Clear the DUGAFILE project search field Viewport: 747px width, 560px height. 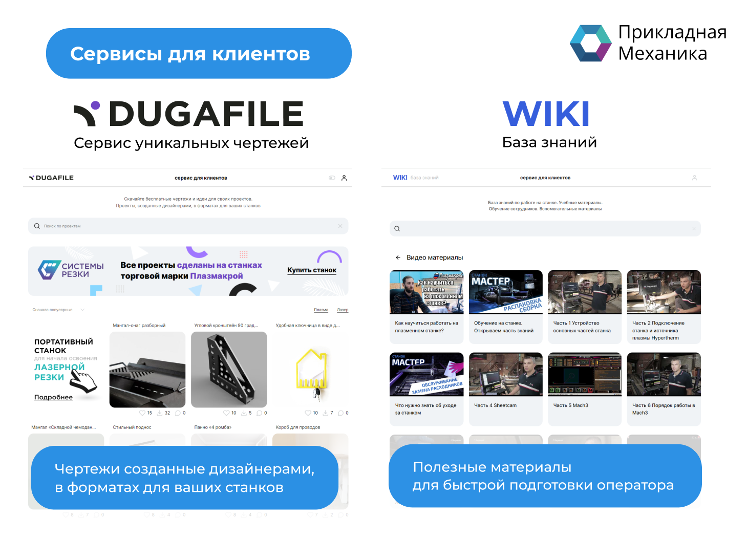(x=340, y=226)
